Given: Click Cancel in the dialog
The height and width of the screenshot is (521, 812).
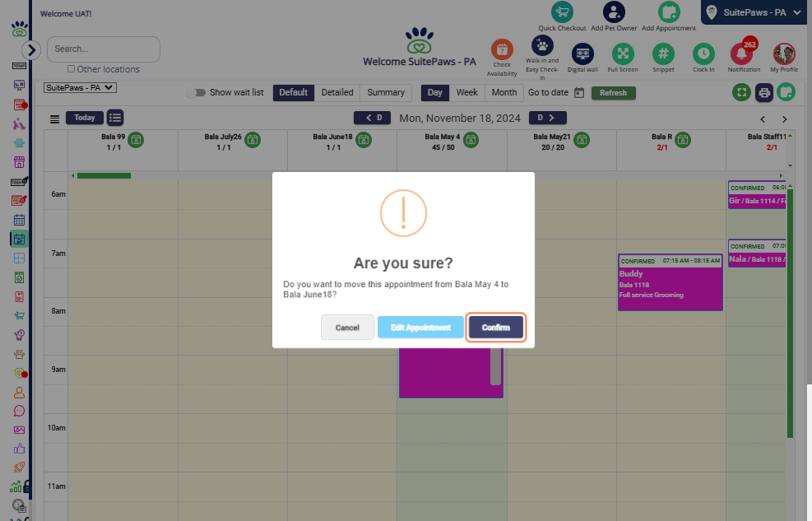Looking at the screenshot, I should tap(347, 328).
